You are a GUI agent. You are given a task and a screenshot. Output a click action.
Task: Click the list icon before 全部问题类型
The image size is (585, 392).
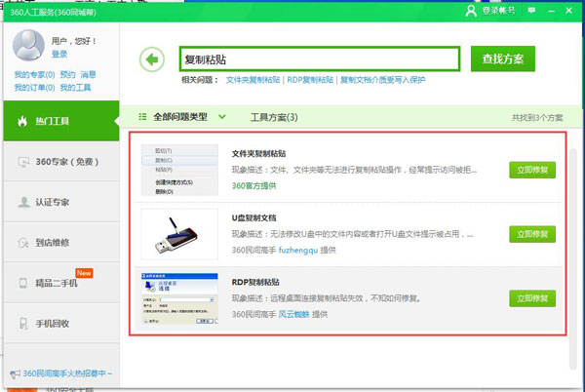[x=142, y=117]
